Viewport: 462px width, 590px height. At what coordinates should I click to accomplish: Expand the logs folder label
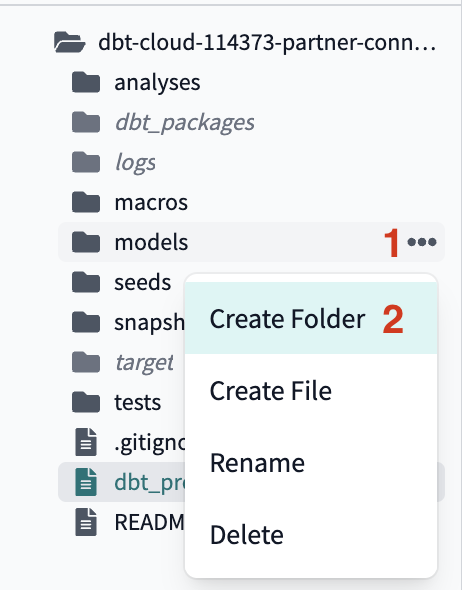coord(135,163)
